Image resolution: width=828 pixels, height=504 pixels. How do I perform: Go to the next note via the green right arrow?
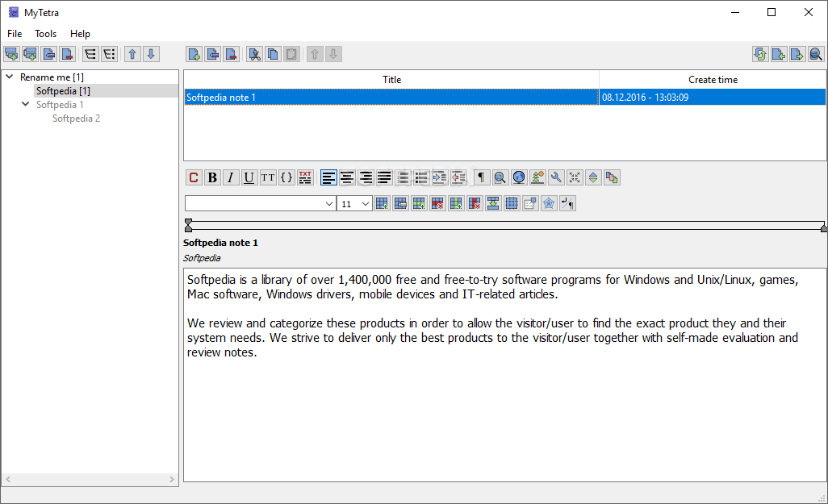tap(797, 54)
